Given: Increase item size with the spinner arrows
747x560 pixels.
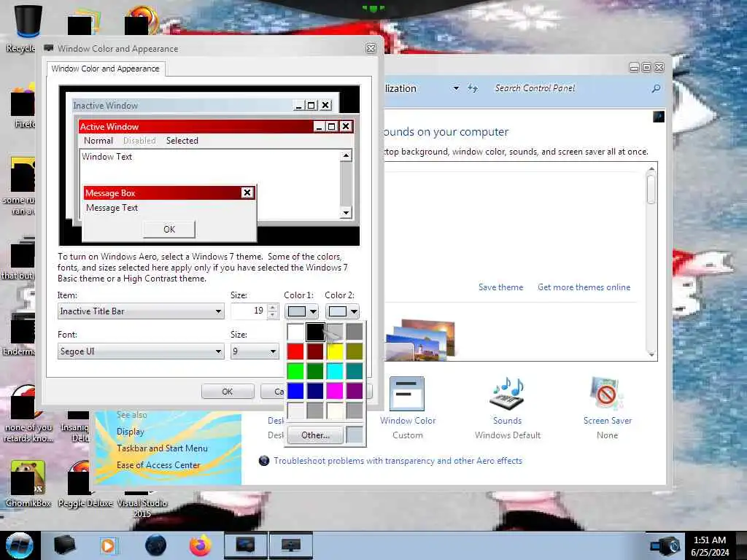Looking at the screenshot, I should coord(273,307).
